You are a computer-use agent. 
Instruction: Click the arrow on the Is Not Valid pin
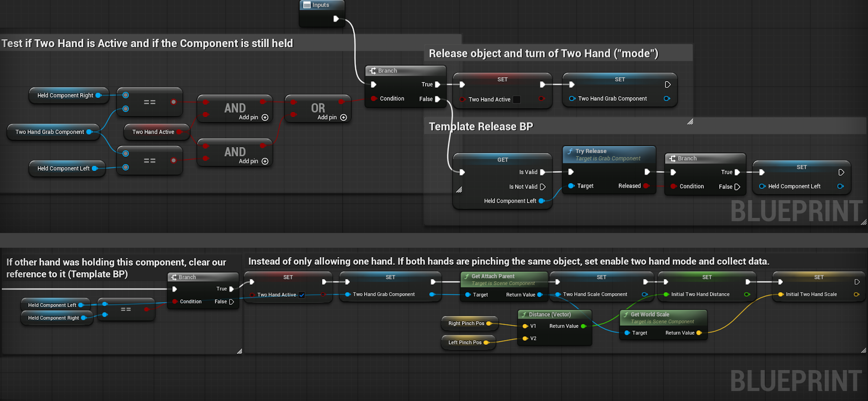point(542,187)
